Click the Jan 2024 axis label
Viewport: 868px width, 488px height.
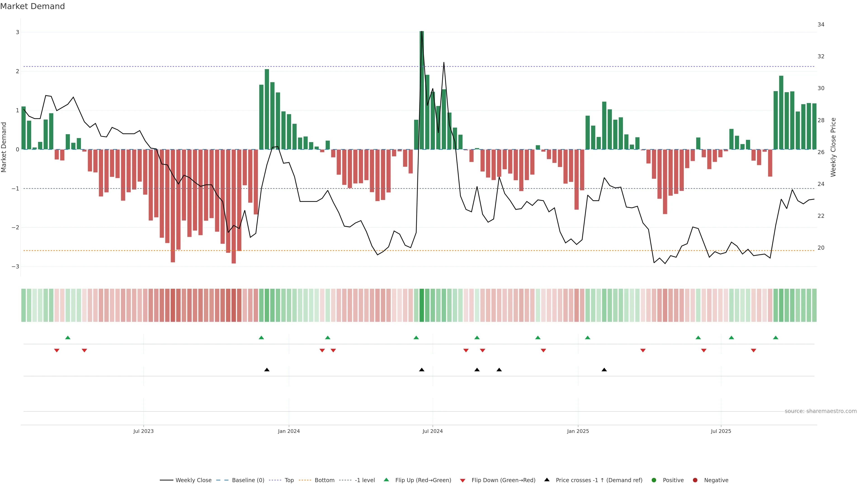289,431
